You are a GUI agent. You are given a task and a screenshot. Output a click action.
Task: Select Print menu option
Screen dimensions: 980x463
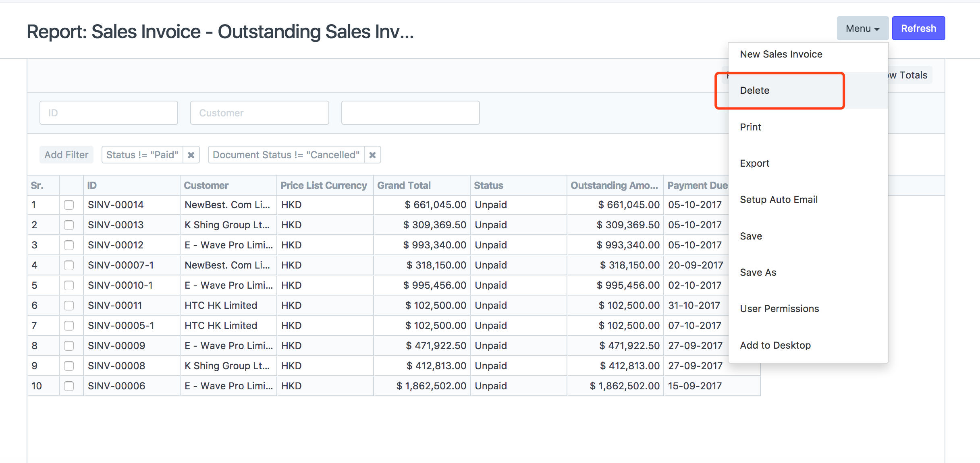(750, 127)
